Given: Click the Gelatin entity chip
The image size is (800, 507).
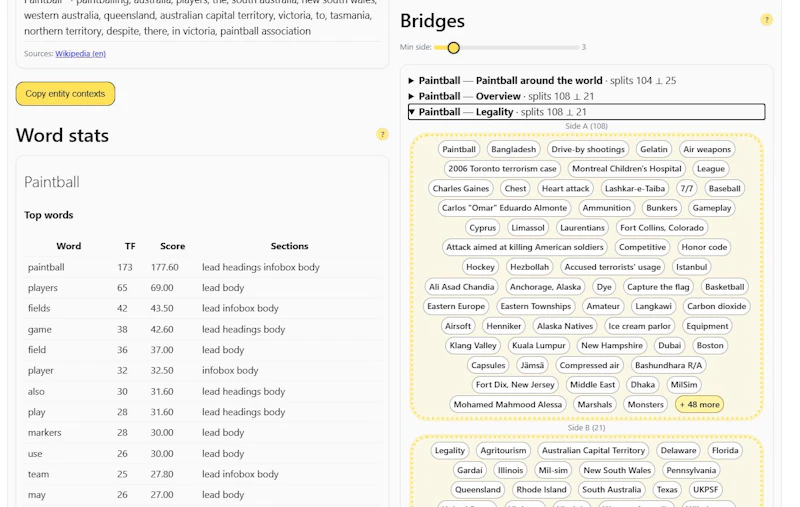Looking at the screenshot, I should pos(654,149).
